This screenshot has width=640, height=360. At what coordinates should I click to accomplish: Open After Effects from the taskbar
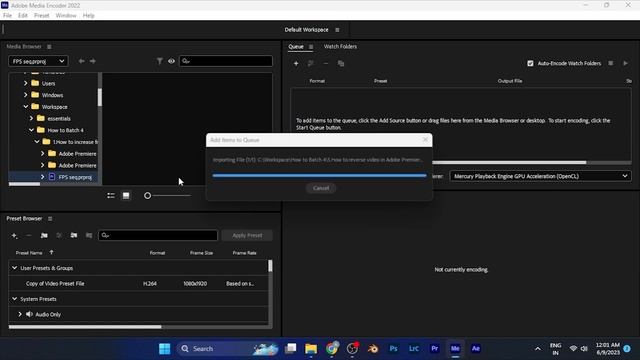(476, 349)
